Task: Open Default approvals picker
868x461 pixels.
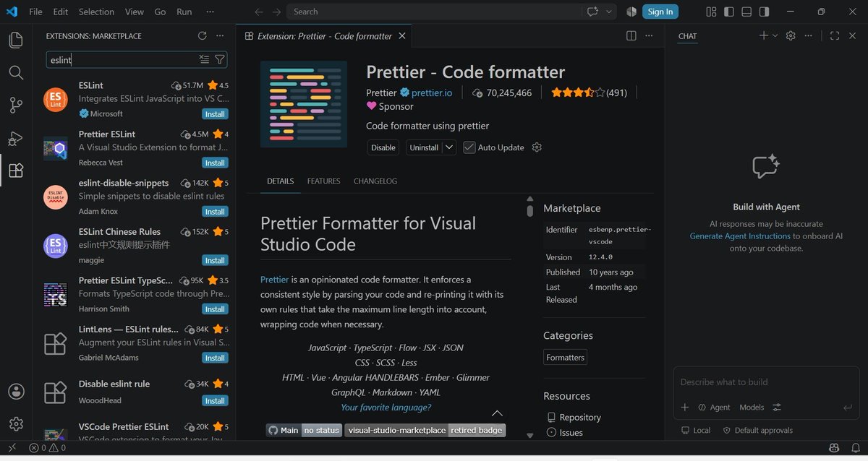Action: (x=757, y=430)
